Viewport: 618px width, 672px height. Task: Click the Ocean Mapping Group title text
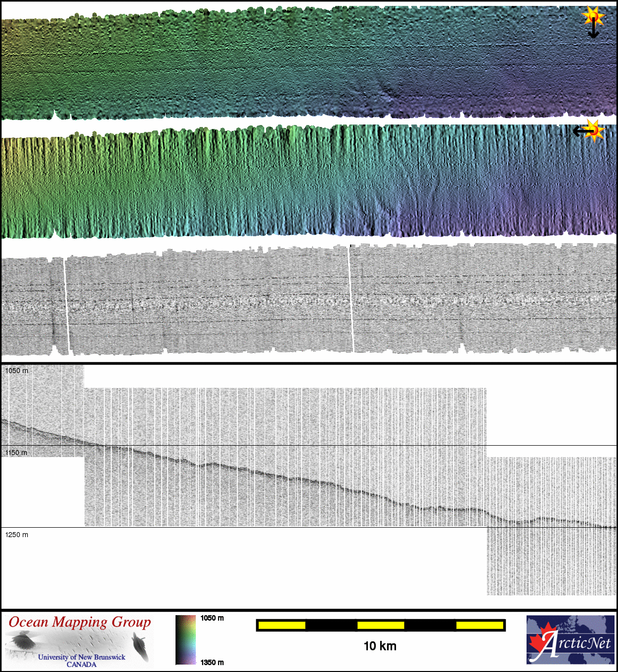pos(80,622)
